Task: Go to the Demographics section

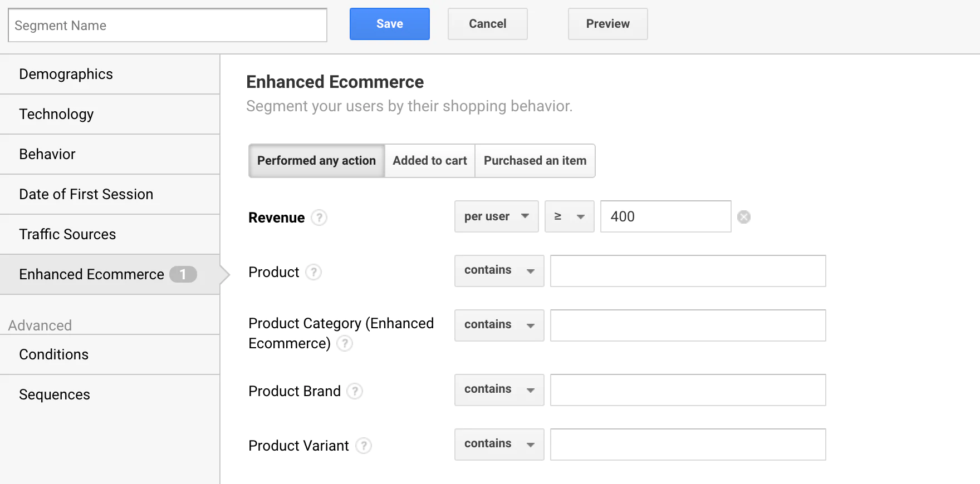Action: [110, 74]
